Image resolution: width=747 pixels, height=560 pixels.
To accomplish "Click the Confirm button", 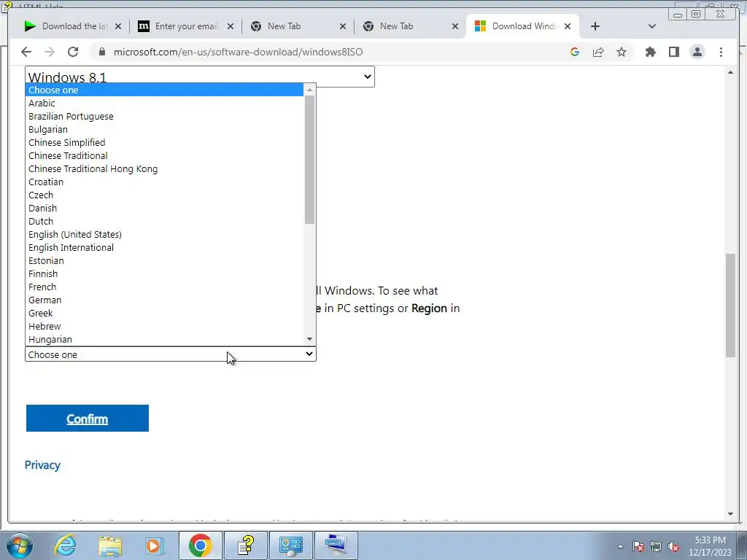I will 88,419.
